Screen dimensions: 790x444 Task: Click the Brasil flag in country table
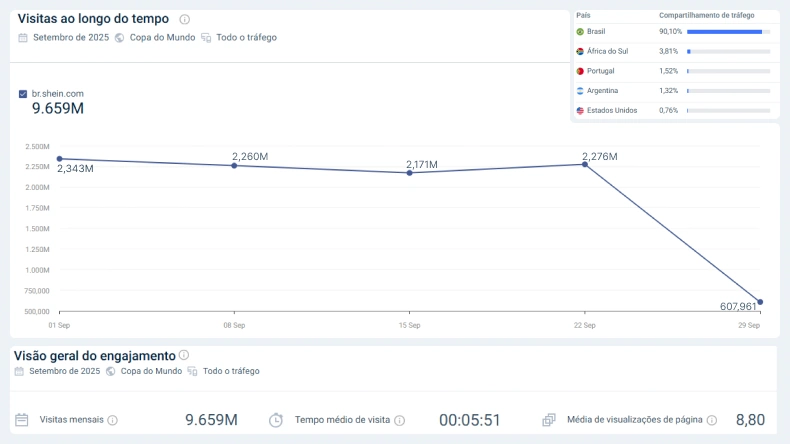pos(580,32)
